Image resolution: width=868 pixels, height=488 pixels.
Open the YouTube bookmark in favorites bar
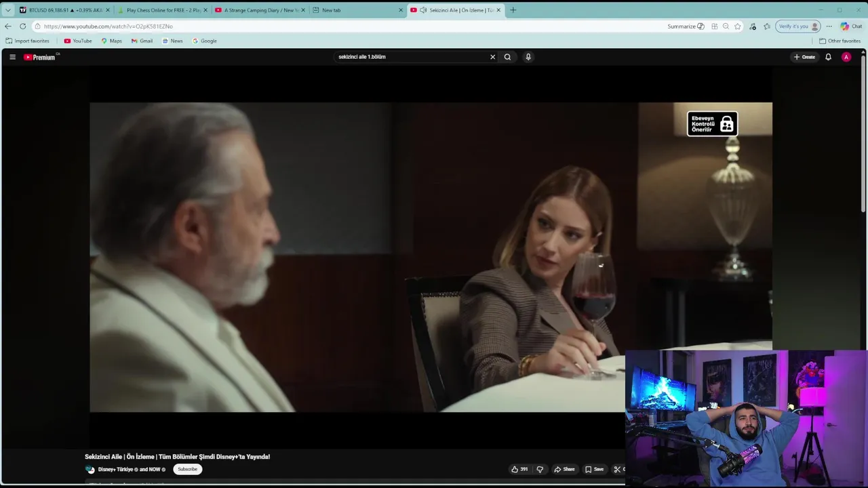[x=78, y=41]
